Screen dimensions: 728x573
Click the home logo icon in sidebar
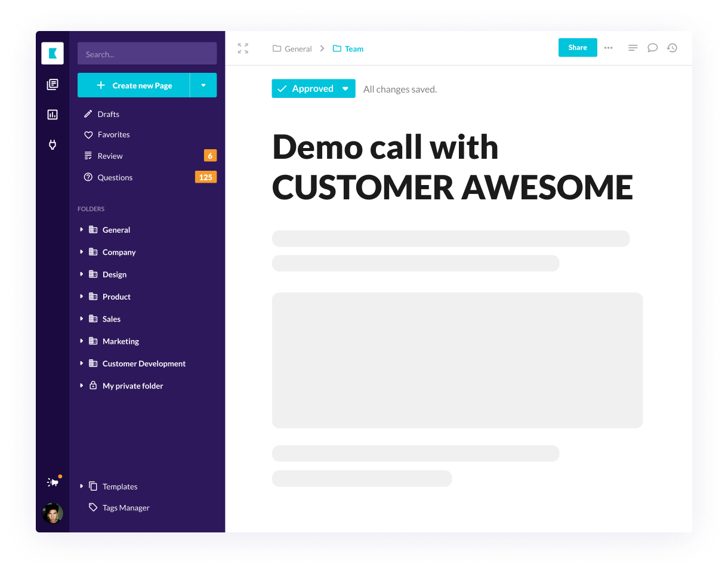[x=53, y=54]
